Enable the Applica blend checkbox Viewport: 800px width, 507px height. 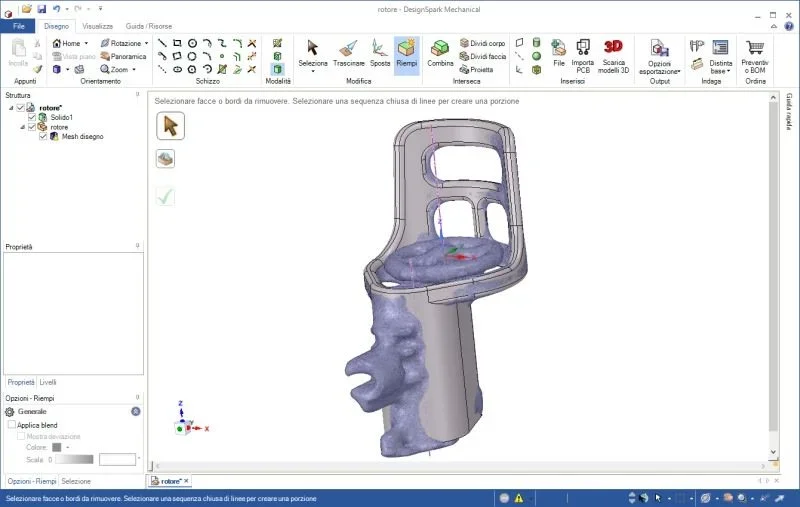[11, 425]
